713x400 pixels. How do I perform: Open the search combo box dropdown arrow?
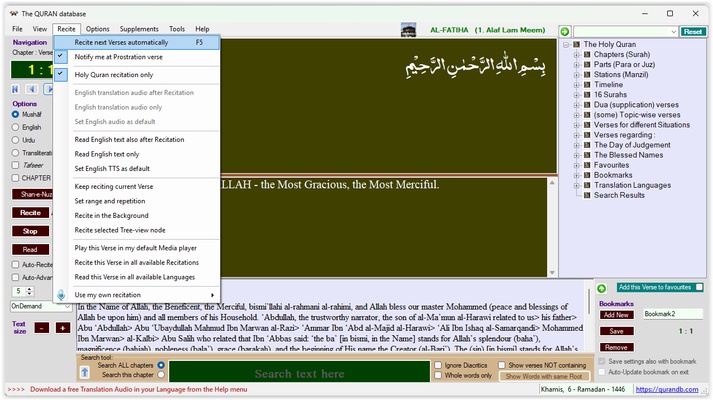673,31
